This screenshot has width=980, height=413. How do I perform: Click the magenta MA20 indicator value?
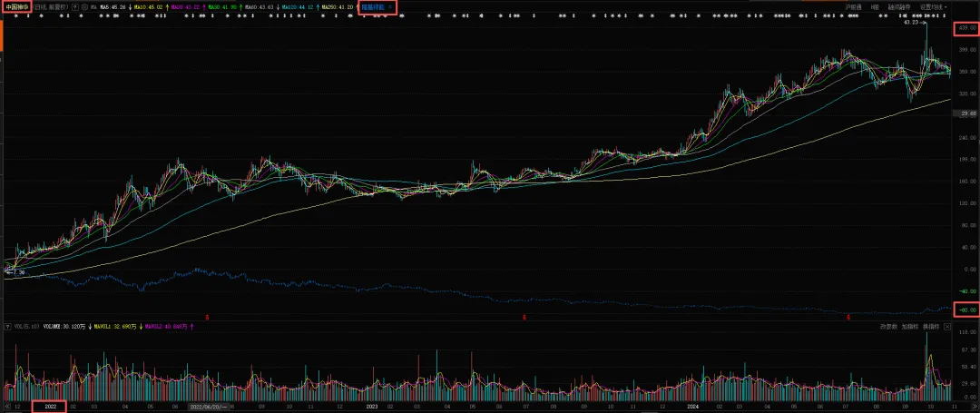(x=185, y=7)
